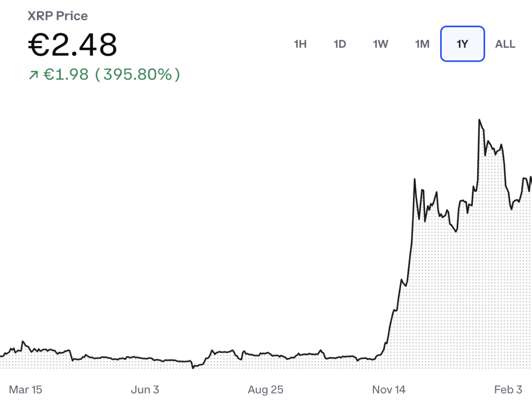The image size is (532, 404).
Task: Click the small March peak on the chart
Action: coord(23,341)
